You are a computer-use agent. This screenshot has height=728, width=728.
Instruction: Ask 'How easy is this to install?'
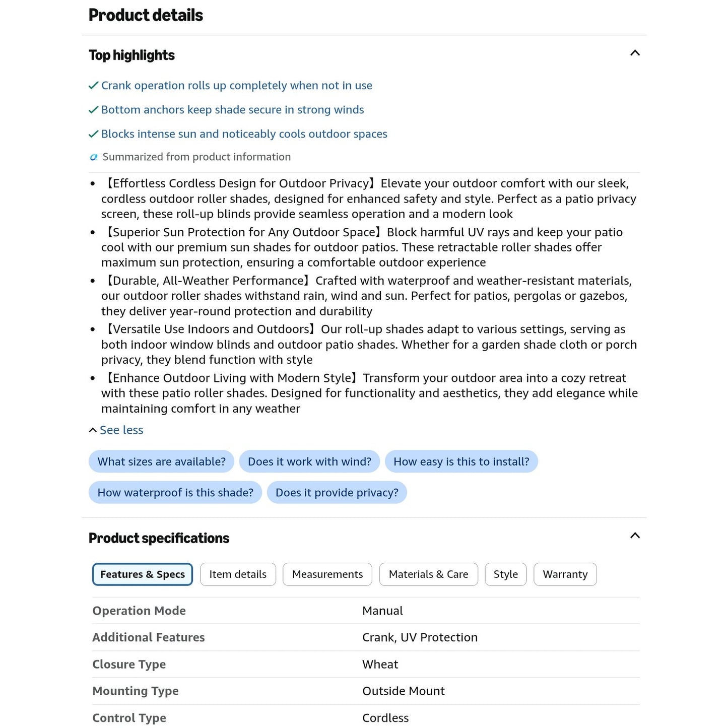(x=461, y=461)
